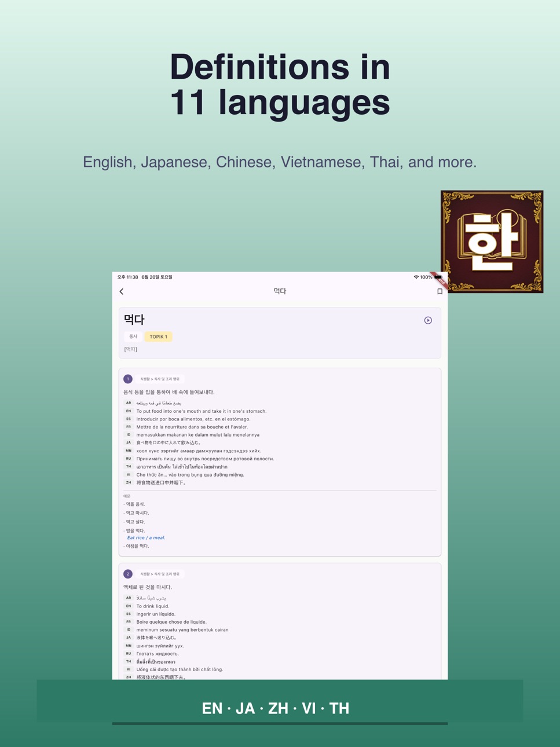Tap example sentence 아침을 먹다
This screenshot has height=747, width=560.
(137, 546)
